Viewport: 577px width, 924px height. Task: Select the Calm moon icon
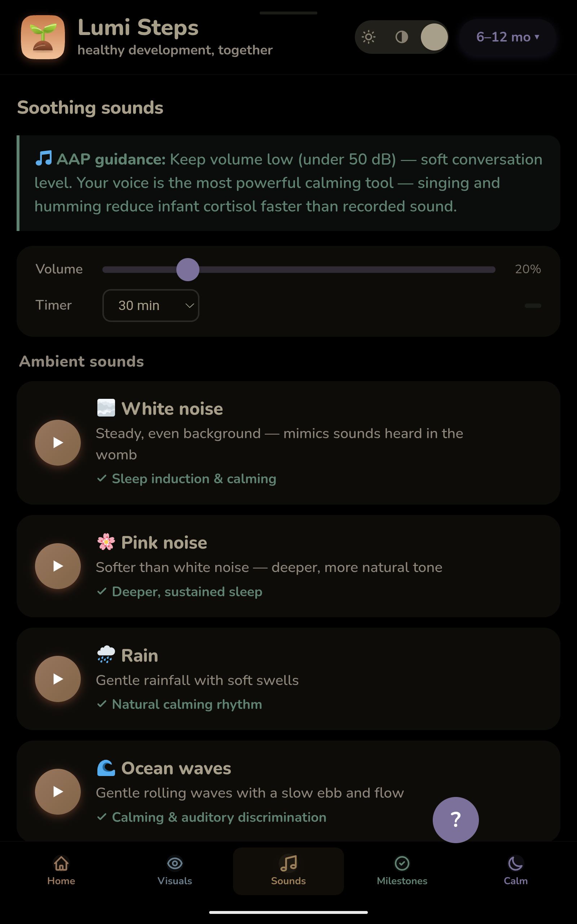coord(515,863)
